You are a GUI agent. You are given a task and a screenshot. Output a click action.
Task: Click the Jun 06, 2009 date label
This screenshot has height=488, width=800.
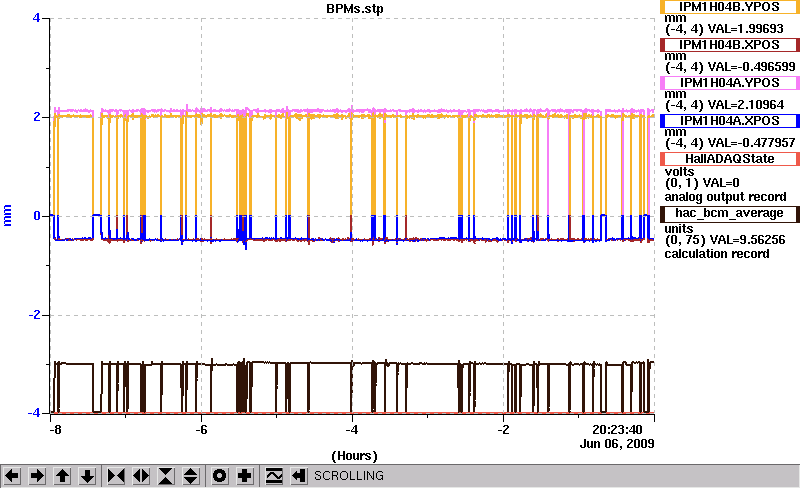[x=617, y=444]
